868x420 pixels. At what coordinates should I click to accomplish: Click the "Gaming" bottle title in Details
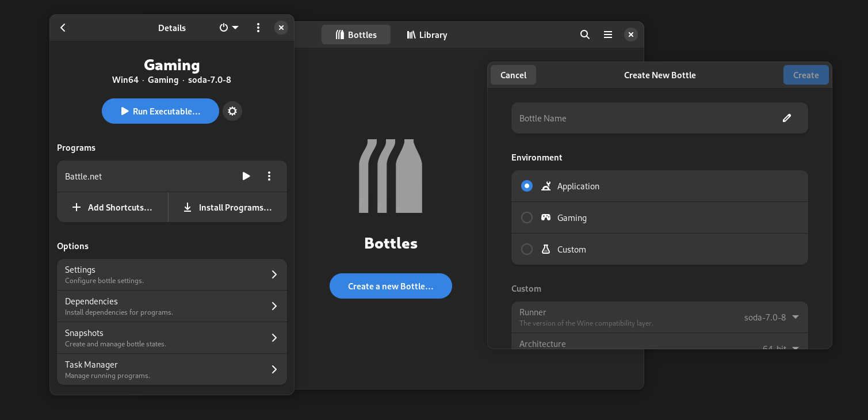[172, 64]
